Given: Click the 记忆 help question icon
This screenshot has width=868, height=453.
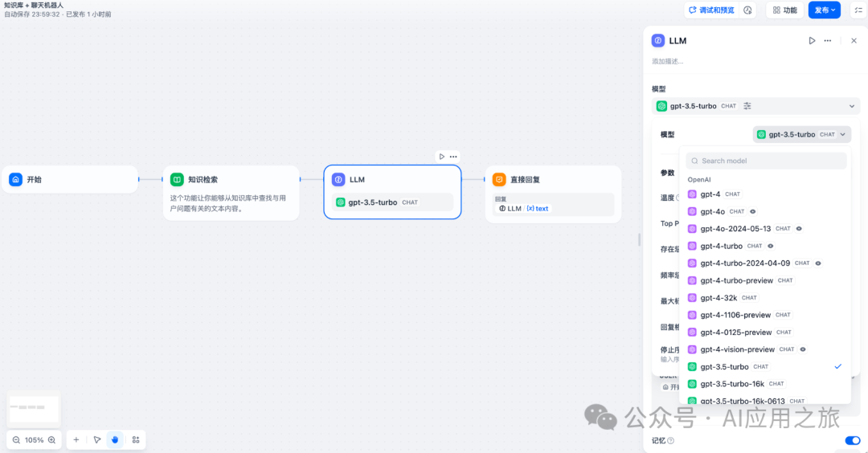Looking at the screenshot, I should point(671,441).
